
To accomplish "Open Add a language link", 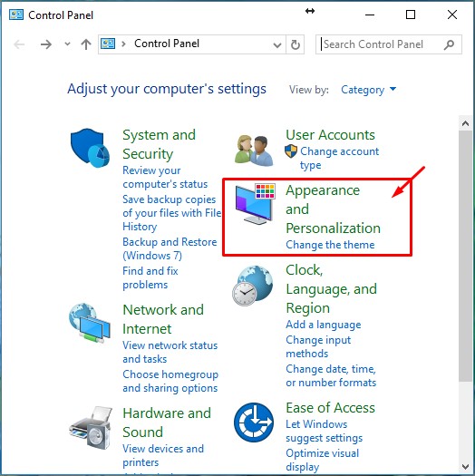I will [x=324, y=325].
